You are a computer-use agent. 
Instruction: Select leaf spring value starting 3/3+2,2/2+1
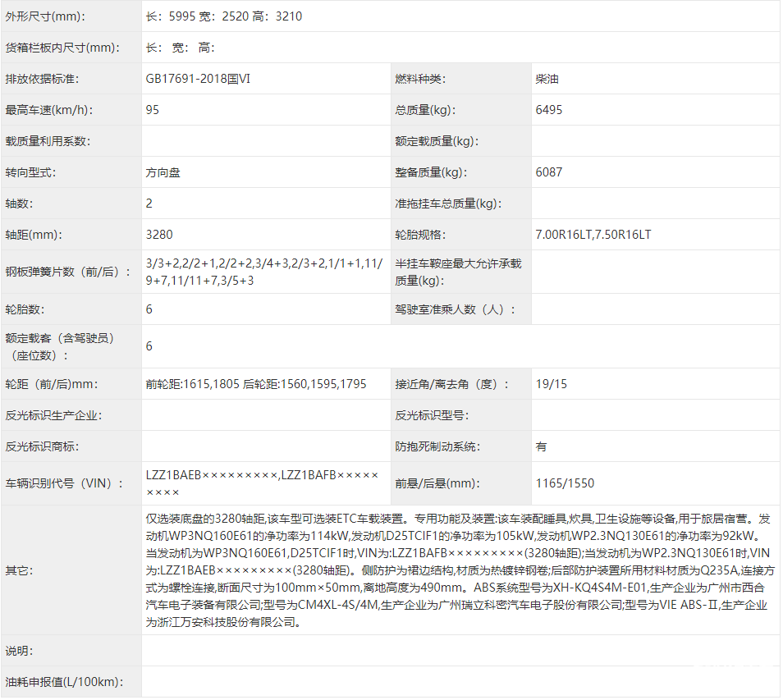(x=264, y=272)
